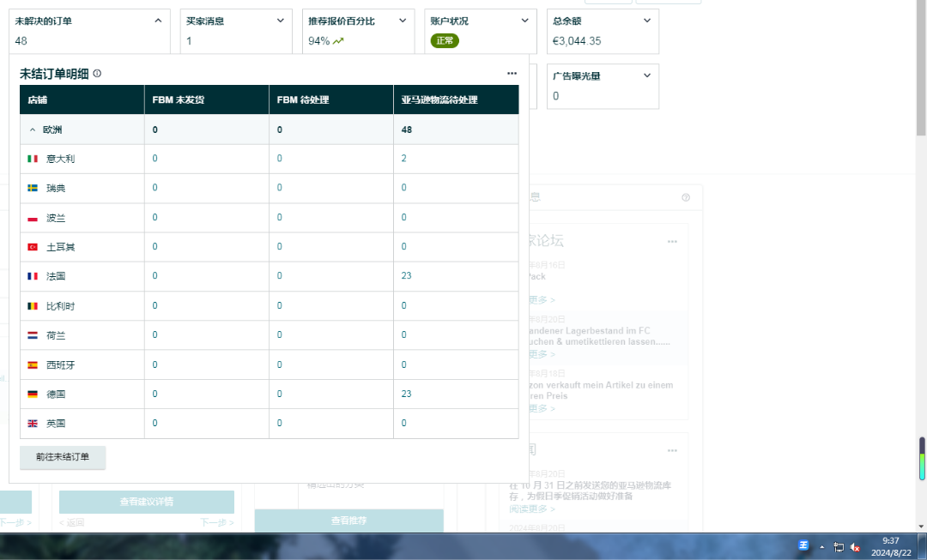This screenshot has width=927, height=560.
Task: Click the 波兰 store name
Action: [56, 218]
